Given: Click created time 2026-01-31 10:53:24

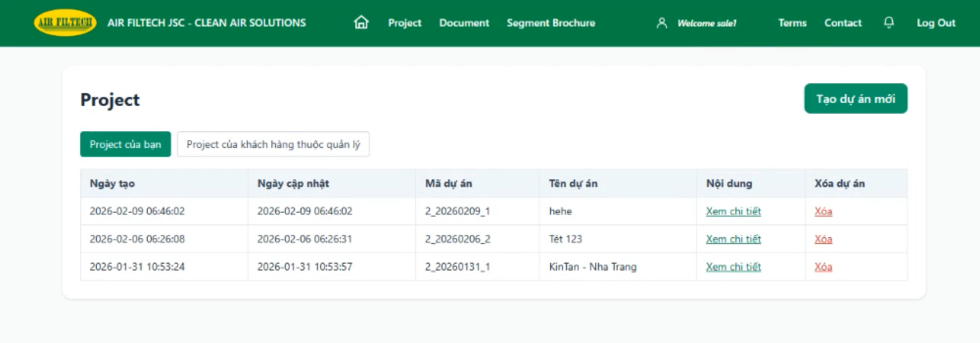Looking at the screenshot, I should pos(137,267).
